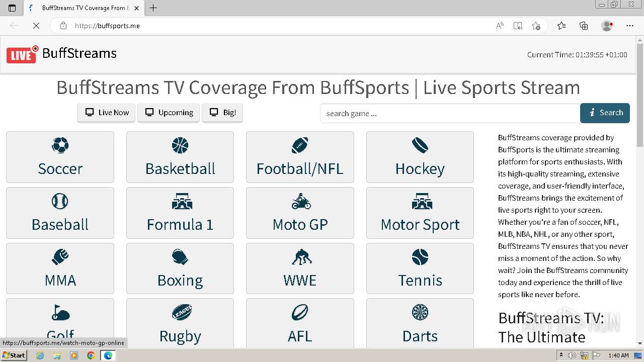Open the Basketball category ball icon
Viewport: 644px width, 362px height.
click(x=180, y=145)
